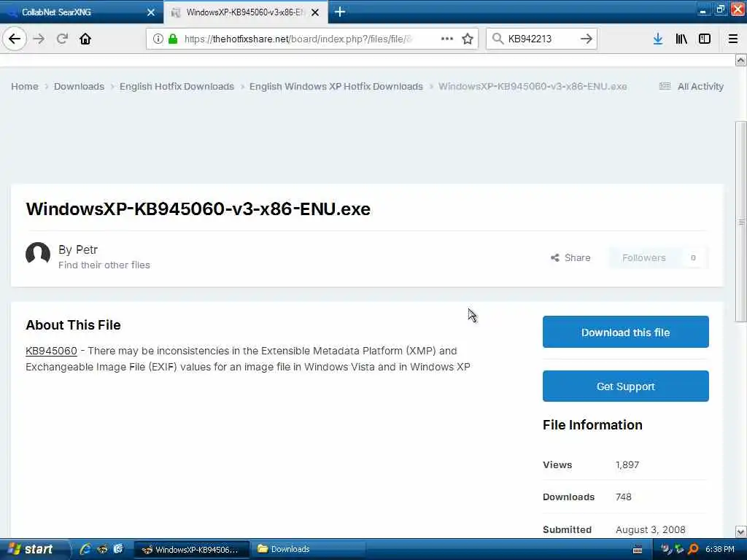The image size is (747, 560).
Task: Click the Downloads value 748
Action: 624,497
